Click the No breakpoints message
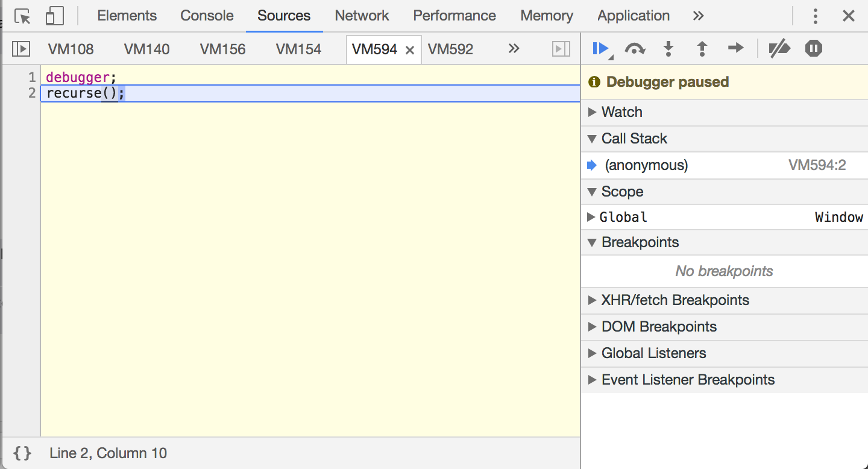Screen dimensions: 868x469 [724, 271]
